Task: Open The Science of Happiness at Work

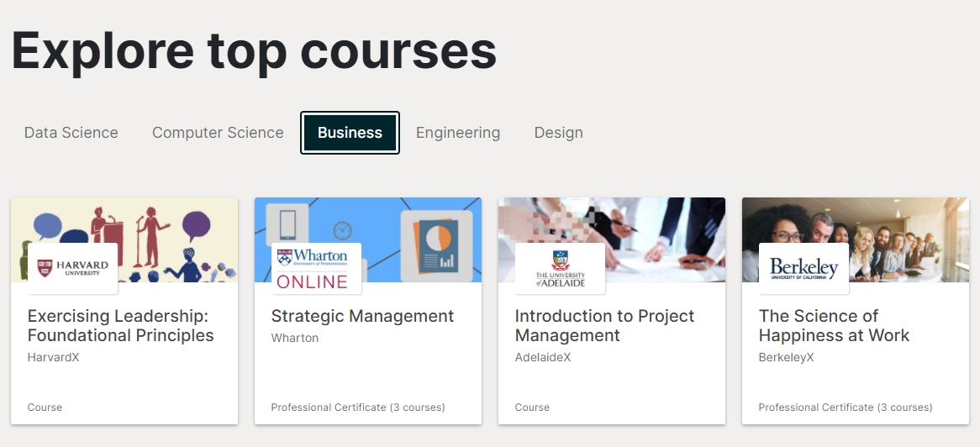Action: click(834, 326)
